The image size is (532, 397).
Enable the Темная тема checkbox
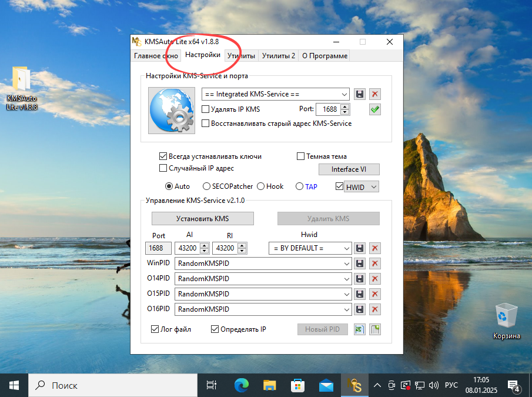click(301, 156)
